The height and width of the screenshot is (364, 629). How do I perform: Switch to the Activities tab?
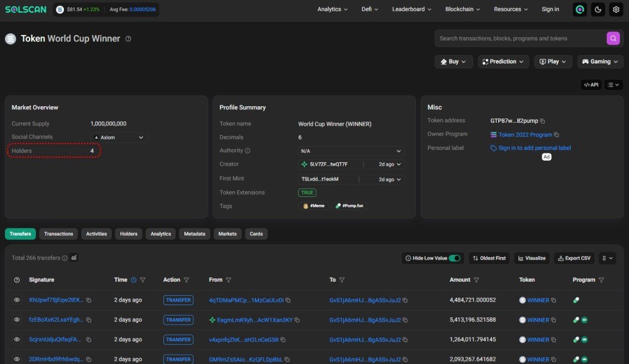[96, 234]
